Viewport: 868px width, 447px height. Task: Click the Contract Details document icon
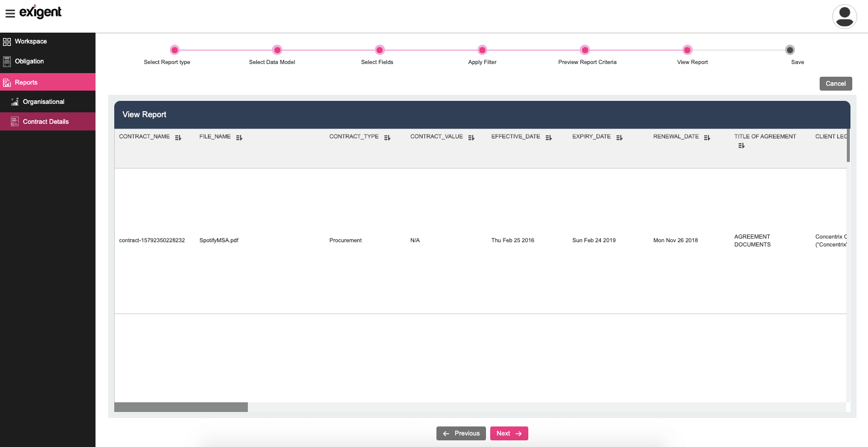[x=15, y=121]
